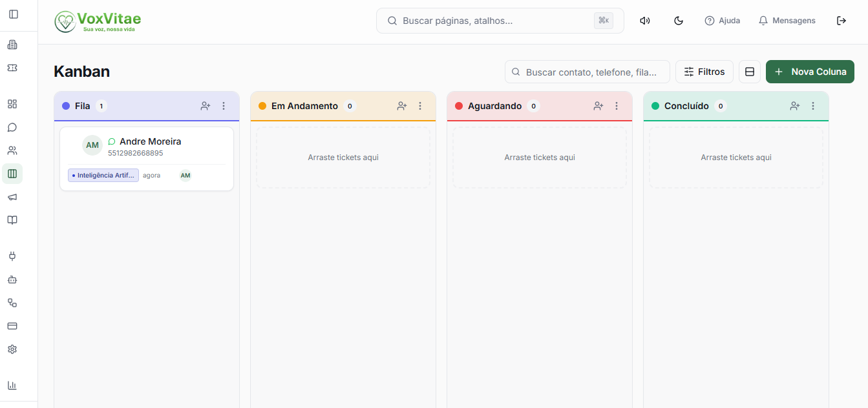Viewport: 868px width, 408px height.
Task: Open the chat bubble sidebar icon
Action: click(12, 127)
